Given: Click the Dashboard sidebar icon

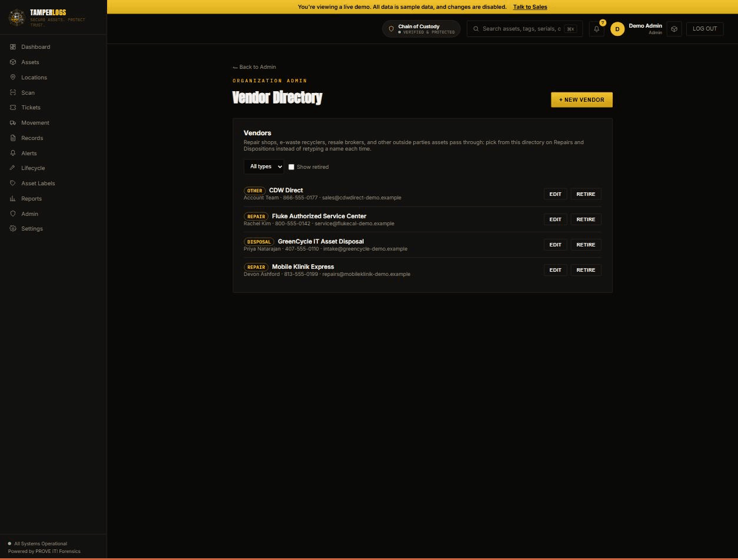Looking at the screenshot, I should pos(13,47).
